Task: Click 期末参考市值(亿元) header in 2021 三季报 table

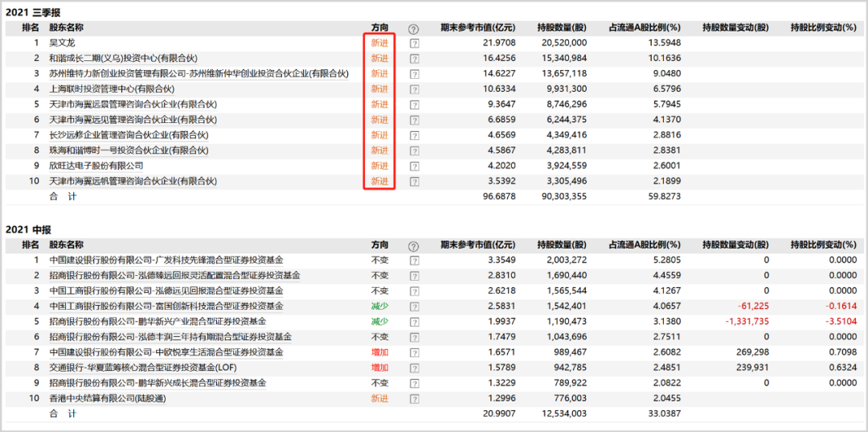Action: pos(477,27)
